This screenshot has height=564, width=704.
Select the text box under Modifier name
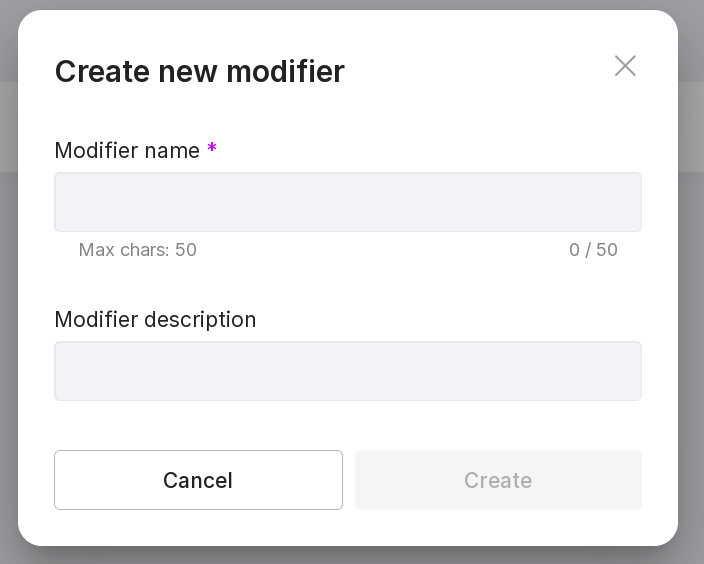(x=348, y=202)
